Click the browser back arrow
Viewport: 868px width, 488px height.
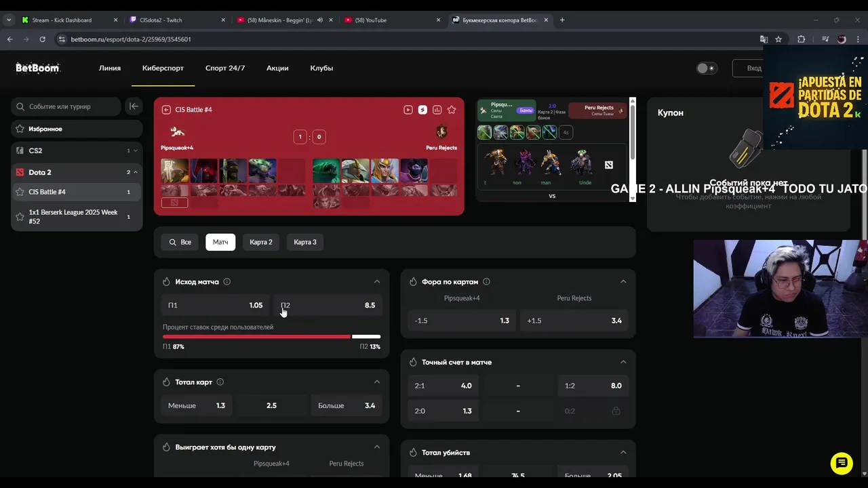[10, 39]
